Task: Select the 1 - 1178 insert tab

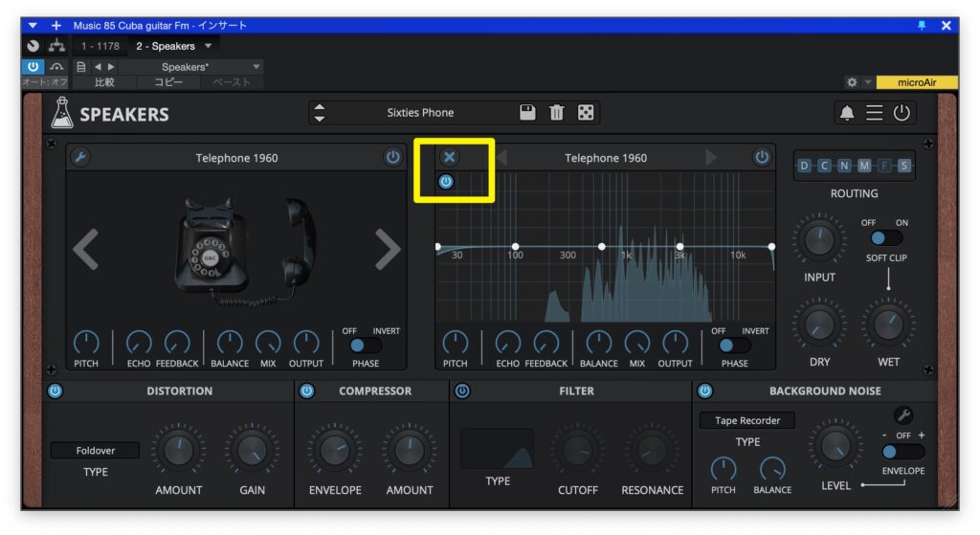Action: 100,46
